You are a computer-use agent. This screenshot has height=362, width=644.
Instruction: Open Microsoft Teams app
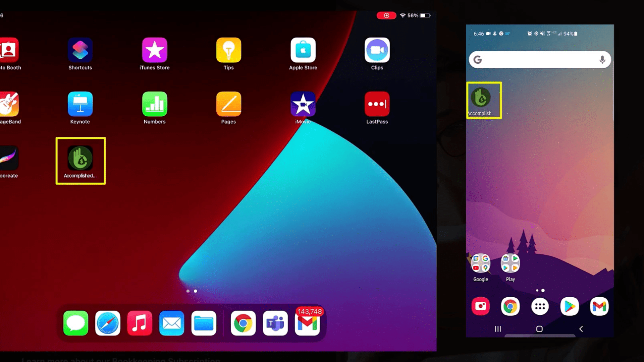[275, 323]
